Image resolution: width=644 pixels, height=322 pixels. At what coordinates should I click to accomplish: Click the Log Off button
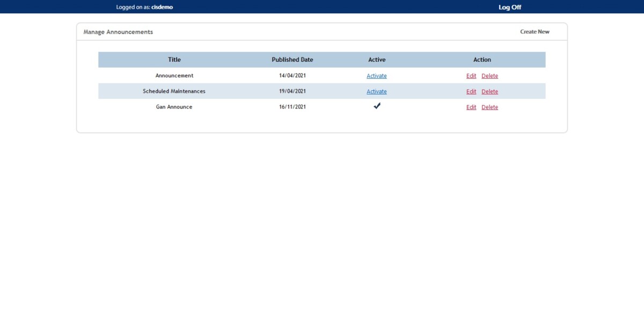(x=509, y=7)
